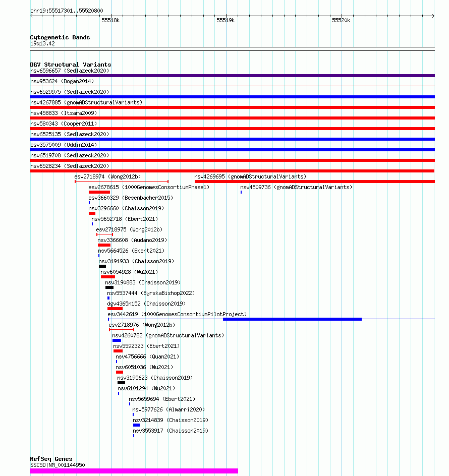Viewport: 449px width, 476px height.
Task: Open nsv953624 (Dogan2014) variant label
Action: tap(62, 81)
